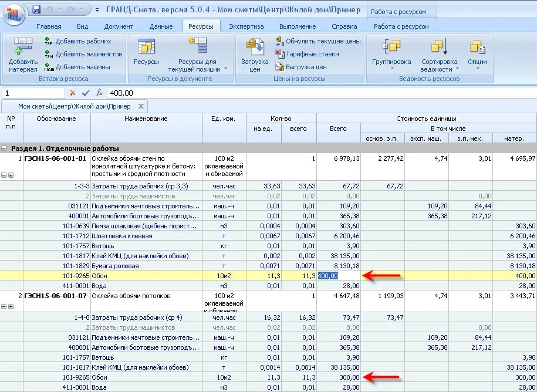Click the Группировка icon
This screenshot has width=537, height=392.
click(391, 46)
